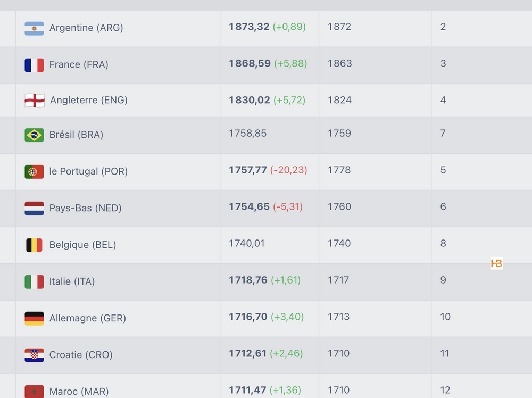The width and height of the screenshot is (532, 398).
Task: Click the Netherlands flag icon
Action: point(34,209)
